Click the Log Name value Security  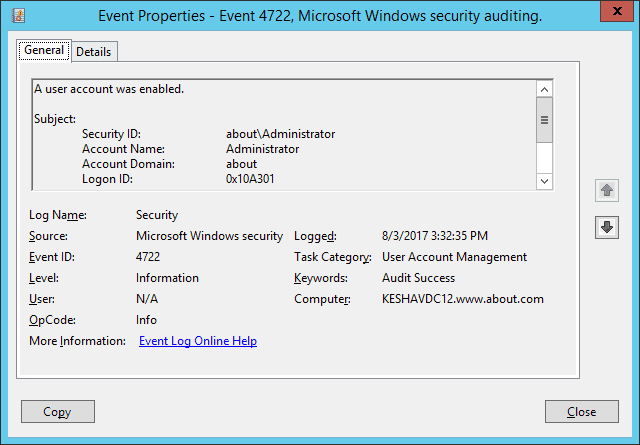pos(157,215)
